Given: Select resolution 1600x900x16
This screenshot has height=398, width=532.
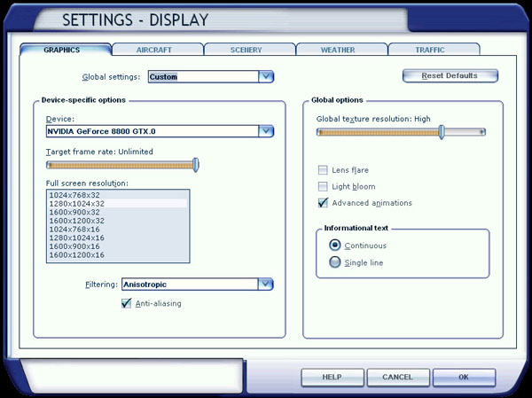Looking at the screenshot, I should pos(118,246).
